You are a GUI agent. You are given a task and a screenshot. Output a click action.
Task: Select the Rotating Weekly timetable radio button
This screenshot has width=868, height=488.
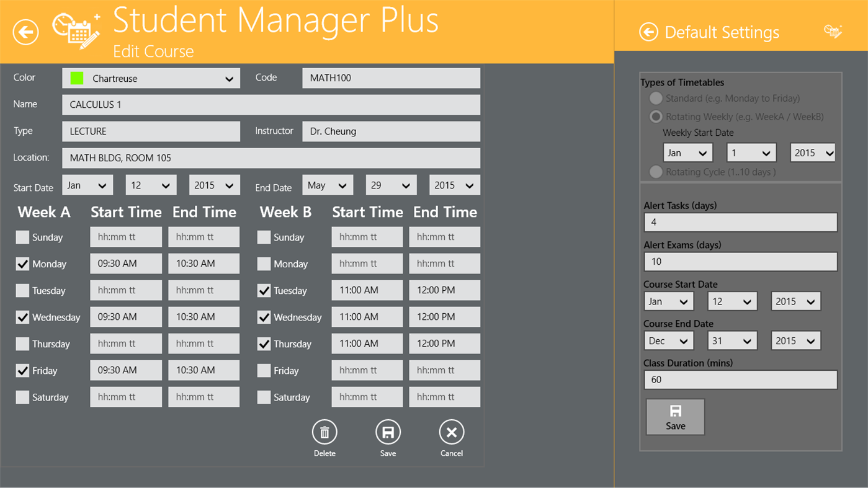point(655,116)
